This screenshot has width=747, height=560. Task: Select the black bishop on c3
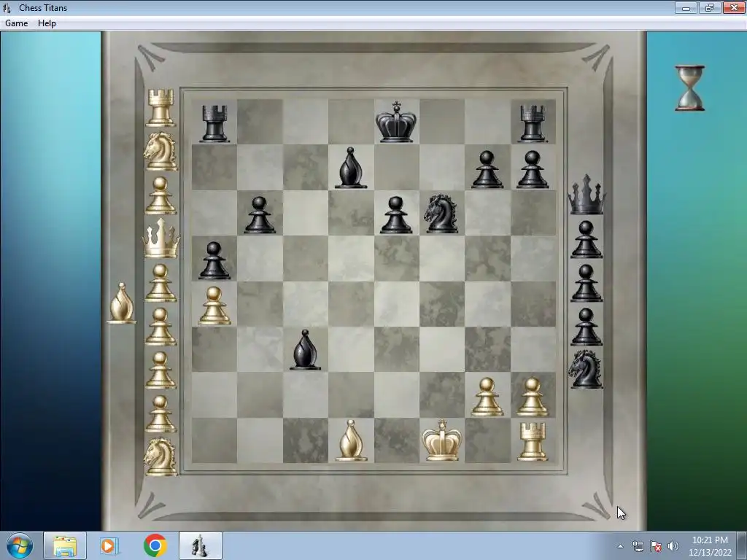(305, 349)
